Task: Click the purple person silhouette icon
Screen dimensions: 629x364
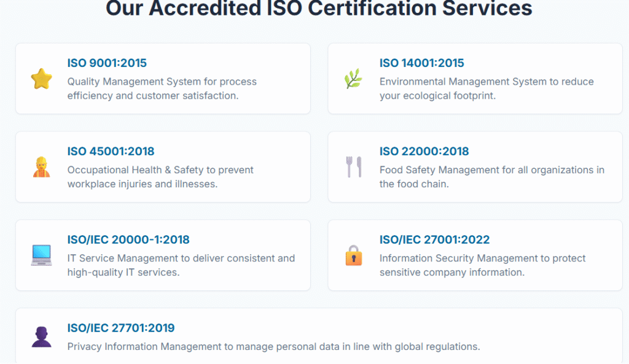Action: pyautogui.click(x=41, y=337)
